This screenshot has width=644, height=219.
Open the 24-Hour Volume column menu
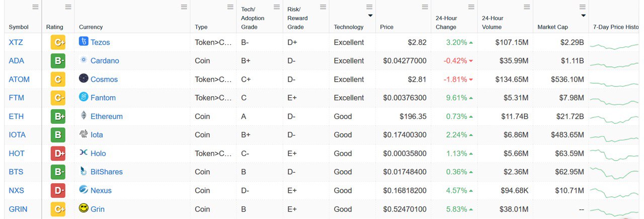point(527,7)
